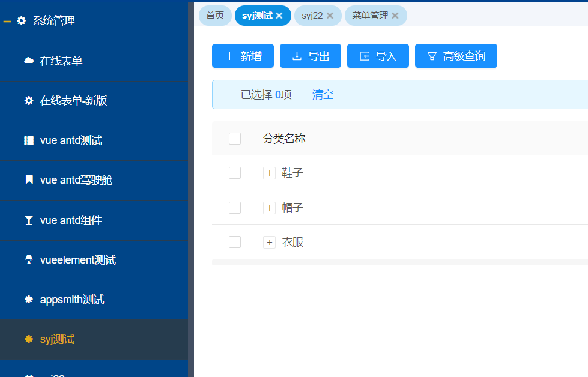Screen dimensions: 588x377
Task: Click the lamp icon beside vueelement测试
Action: pyautogui.click(x=28, y=260)
